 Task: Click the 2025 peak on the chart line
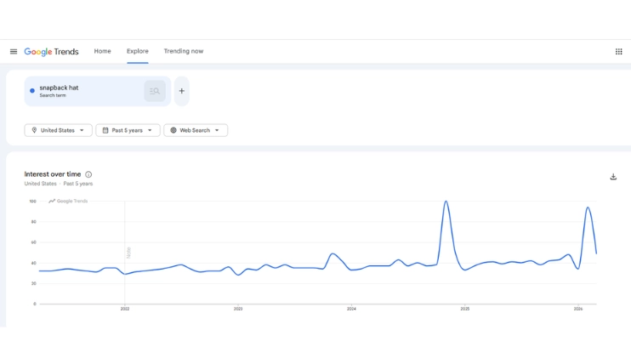pos(446,202)
